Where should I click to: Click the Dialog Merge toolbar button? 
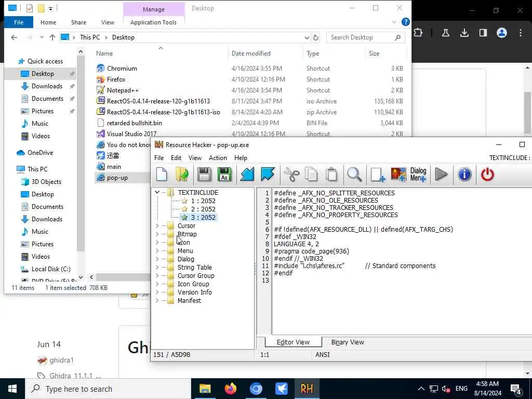(418, 175)
